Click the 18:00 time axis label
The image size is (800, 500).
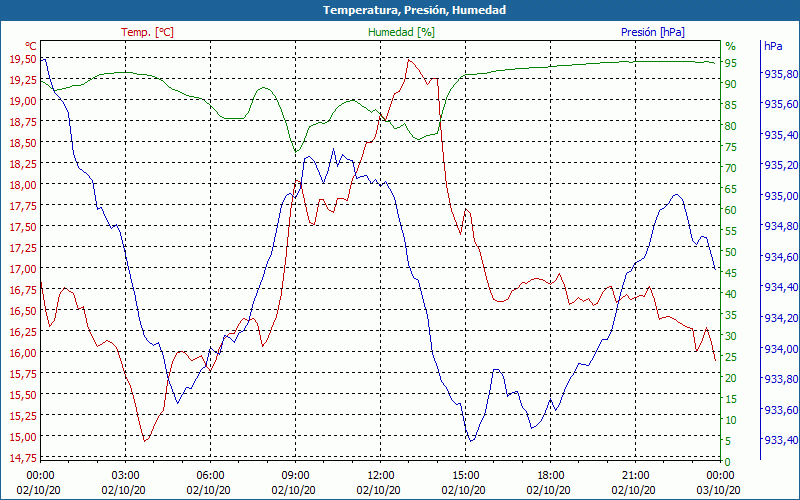click(550, 476)
